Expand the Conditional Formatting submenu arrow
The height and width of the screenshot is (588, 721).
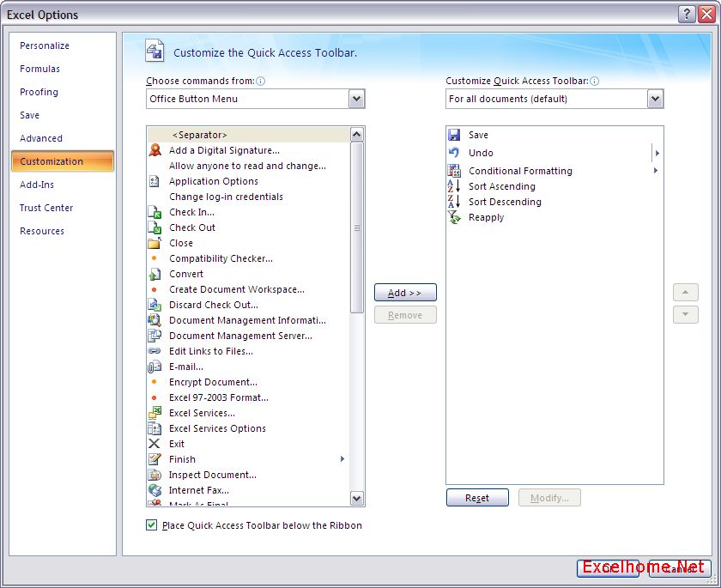(656, 171)
